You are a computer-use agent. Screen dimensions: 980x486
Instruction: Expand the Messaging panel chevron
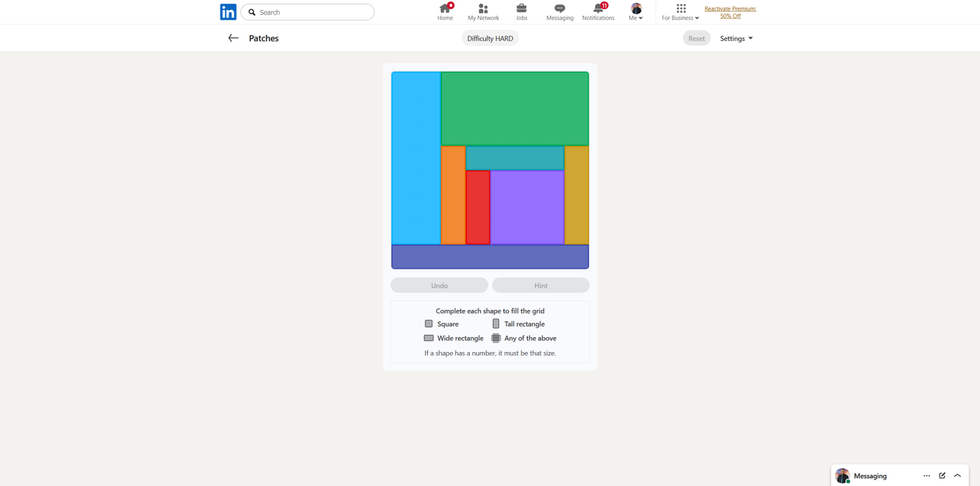pyautogui.click(x=957, y=476)
